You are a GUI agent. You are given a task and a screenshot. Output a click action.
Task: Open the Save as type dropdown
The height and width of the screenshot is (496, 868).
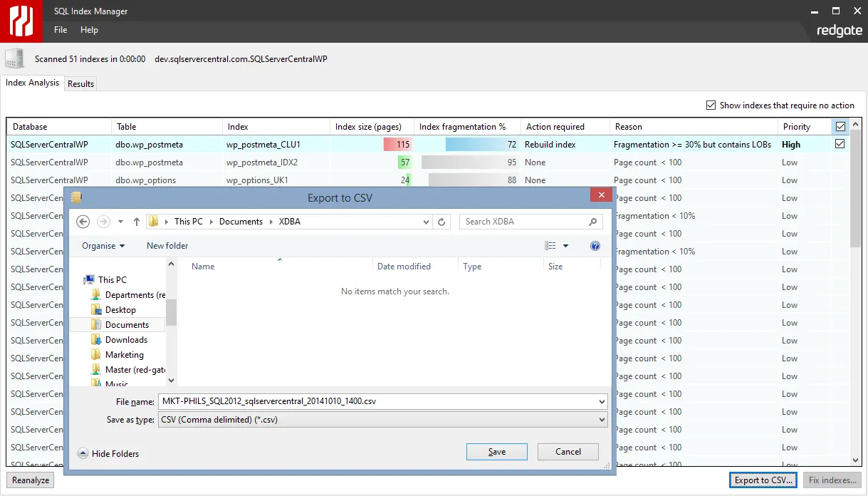602,420
